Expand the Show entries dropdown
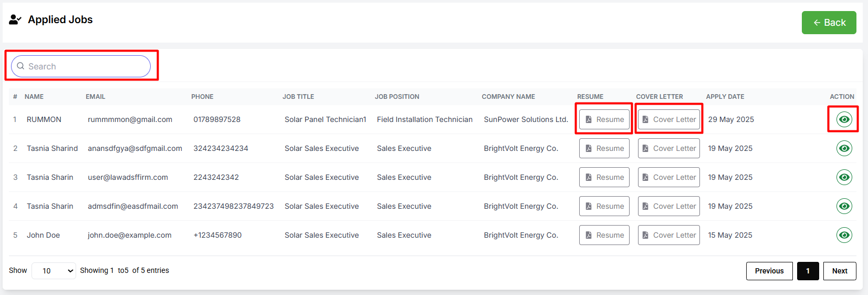The height and width of the screenshot is (295, 868). pos(54,271)
